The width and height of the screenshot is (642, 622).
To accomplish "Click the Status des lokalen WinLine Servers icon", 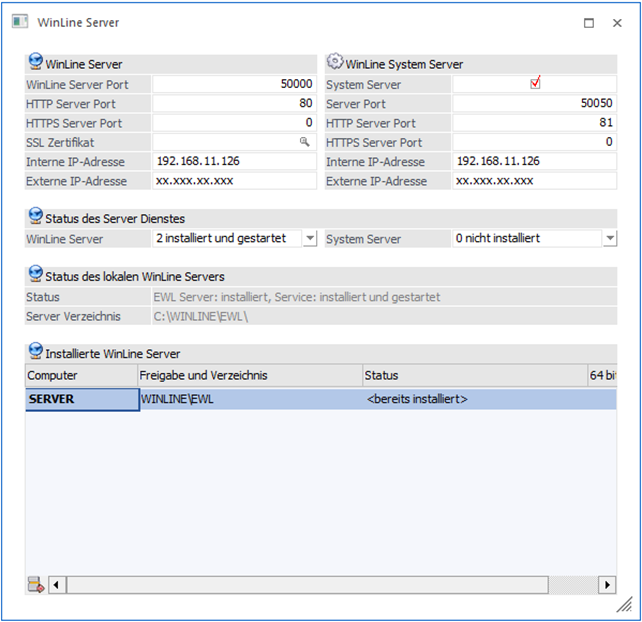I will point(35,274).
